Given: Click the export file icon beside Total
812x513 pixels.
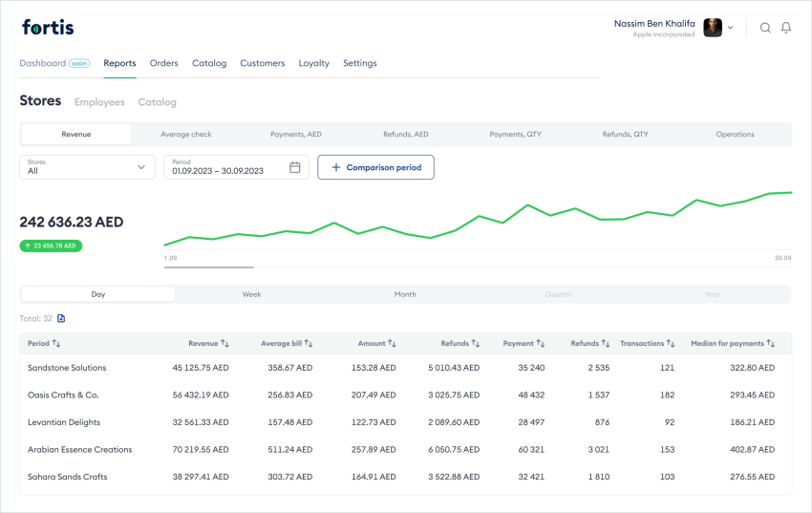Looking at the screenshot, I should click(x=62, y=318).
